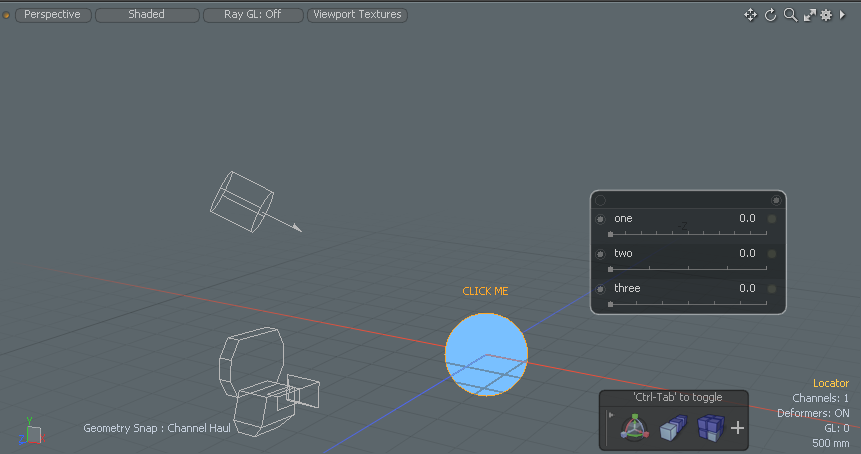Click the two-cubes icon in toggle palette

[x=671, y=428]
